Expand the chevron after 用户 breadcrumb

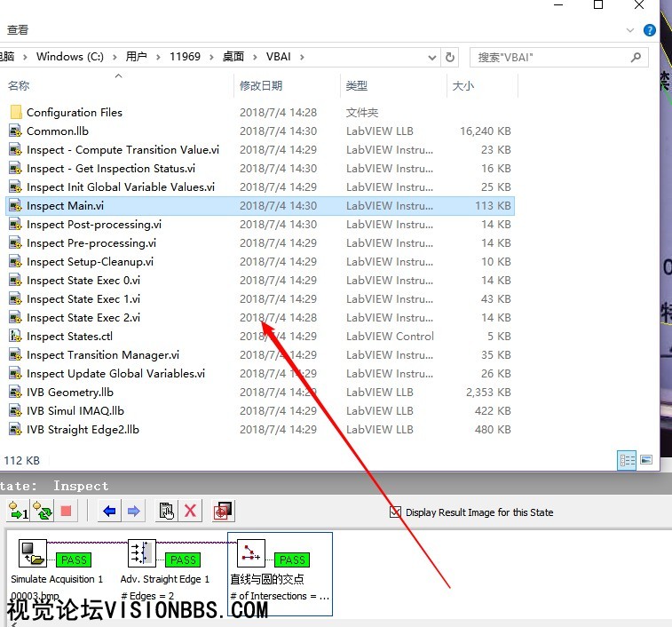(x=158, y=57)
